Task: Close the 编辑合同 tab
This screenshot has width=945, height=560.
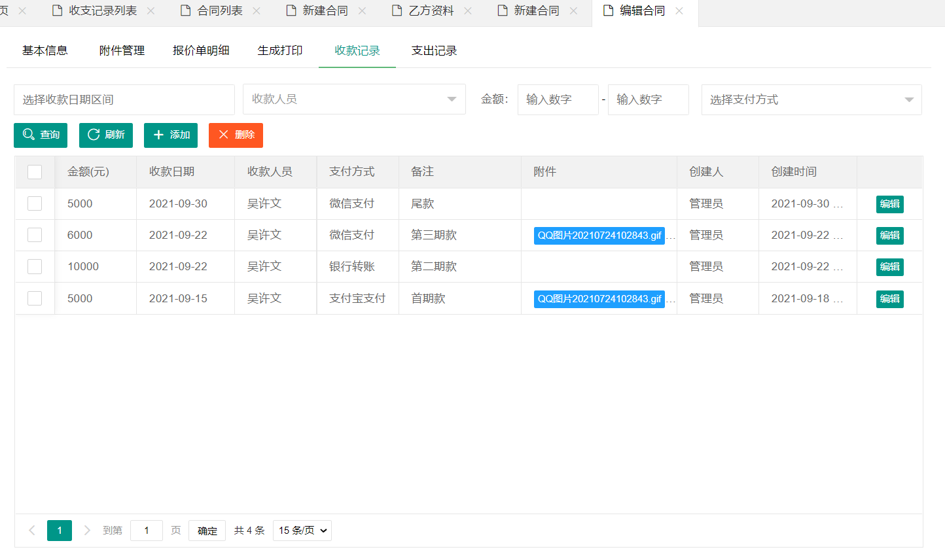Action: point(679,11)
